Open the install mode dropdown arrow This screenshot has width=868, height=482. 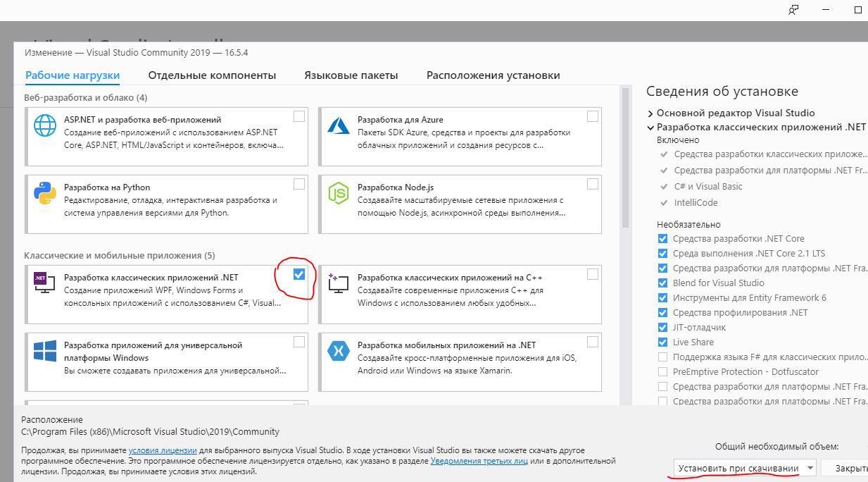pyautogui.click(x=810, y=468)
